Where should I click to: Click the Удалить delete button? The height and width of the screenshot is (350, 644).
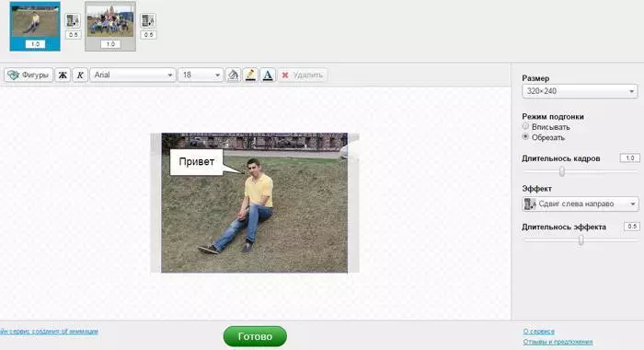(303, 75)
